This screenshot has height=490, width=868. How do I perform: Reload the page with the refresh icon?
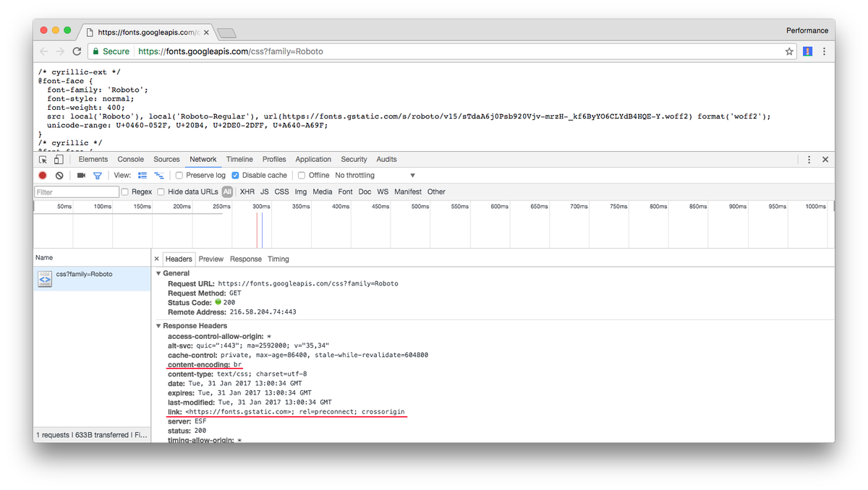[x=77, y=51]
